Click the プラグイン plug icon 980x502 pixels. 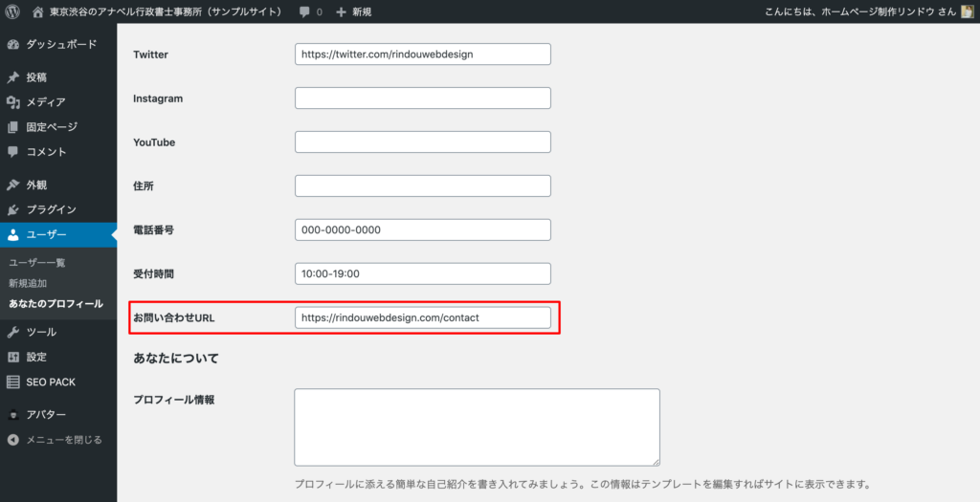(x=13, y=209)
